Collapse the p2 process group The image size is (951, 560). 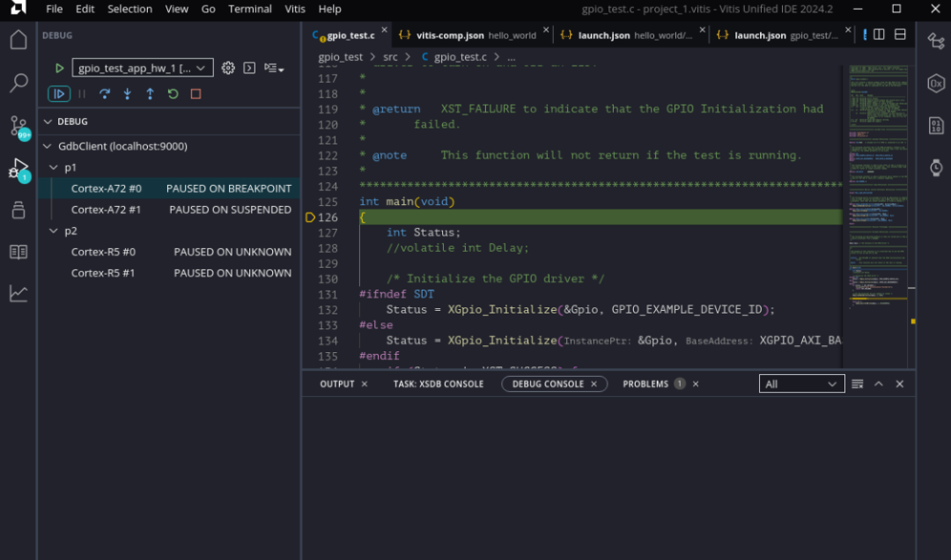click(x=54, y=232)
